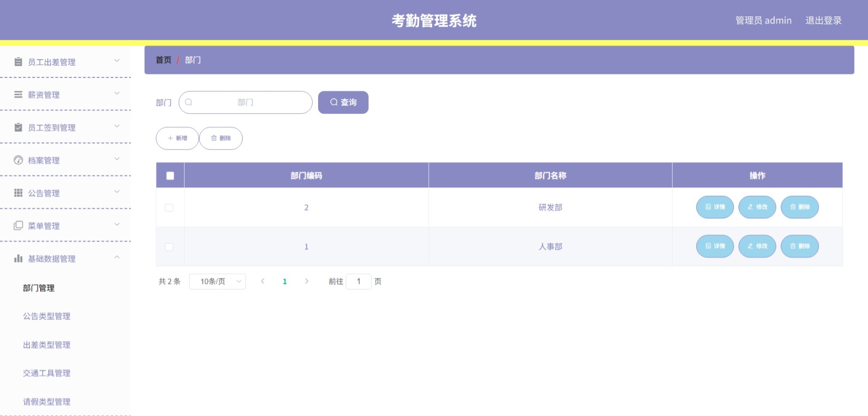
Task: Click the 薪资管理 list icon
Action: pyautogui.click(x=18, y=94)
